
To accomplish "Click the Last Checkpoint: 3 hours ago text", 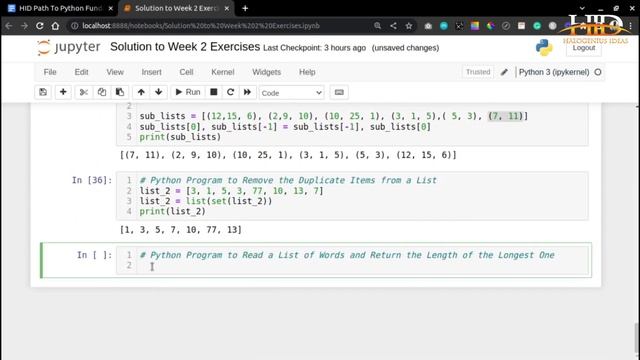I will point(314,48).
